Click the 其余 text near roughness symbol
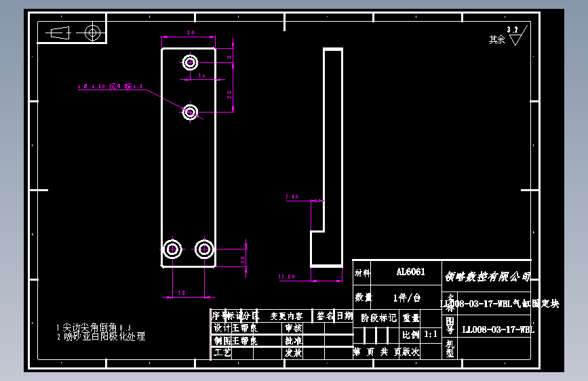Image resolution: width=588 pixels, height=381 pixels. [497, 39]
